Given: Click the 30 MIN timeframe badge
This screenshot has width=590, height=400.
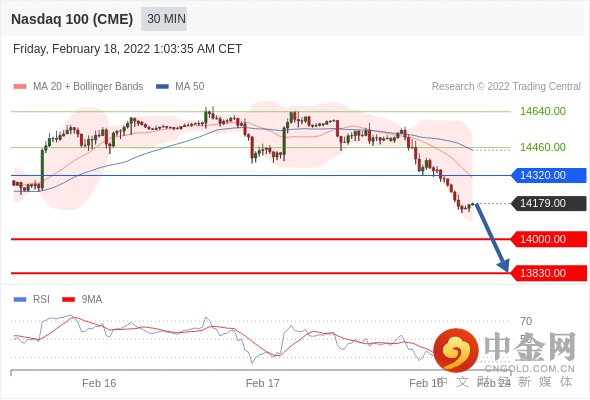Looking at the screenshot, I should 164,19.
